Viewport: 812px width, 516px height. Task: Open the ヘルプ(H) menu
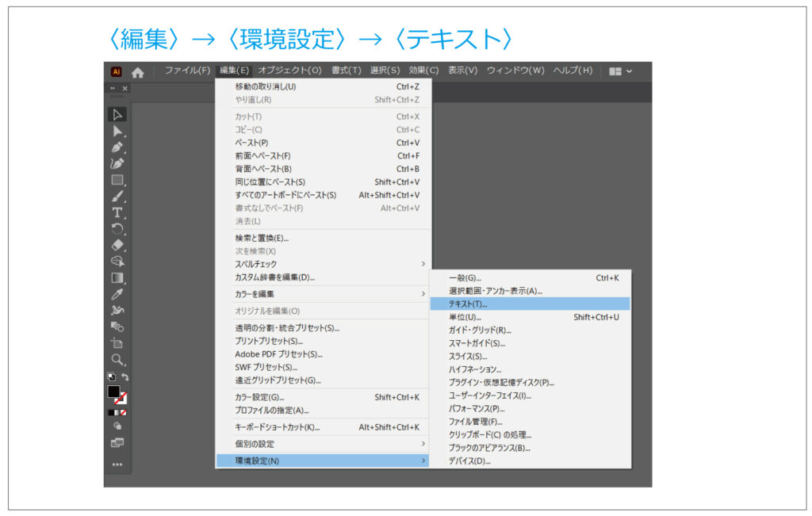573,71
